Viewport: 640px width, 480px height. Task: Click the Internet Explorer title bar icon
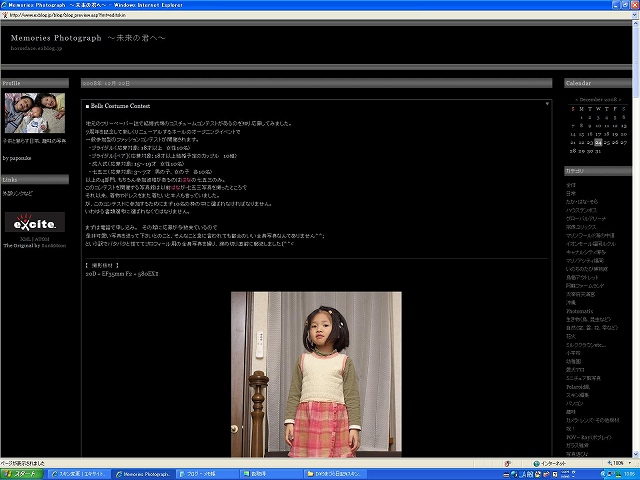4,5
